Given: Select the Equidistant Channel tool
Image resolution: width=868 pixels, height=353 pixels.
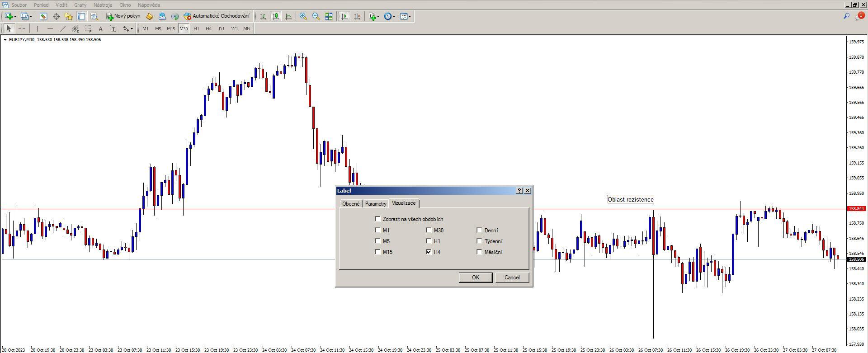Looking at the screenshot, I should click(75, 28).
